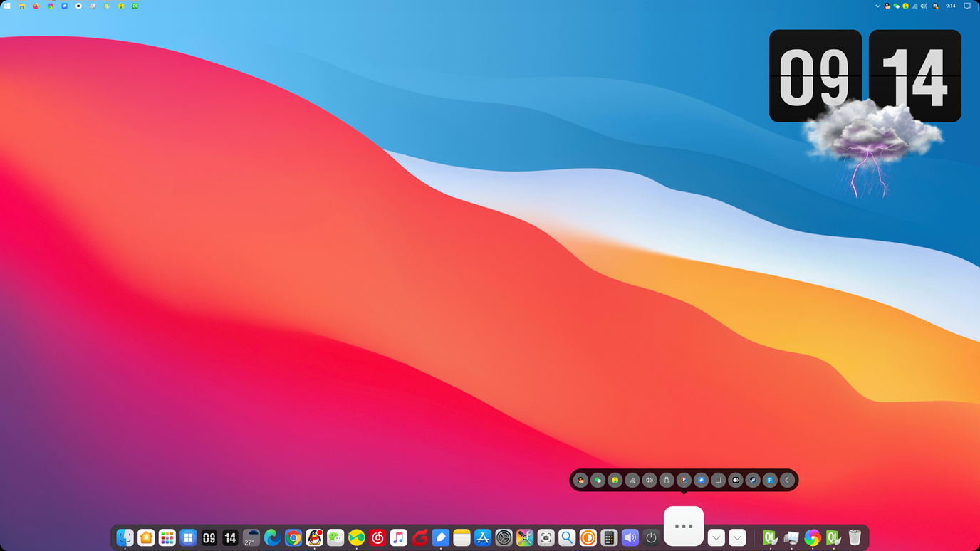Click network signal icon in tray popup
The height and width of the screenshot is (551, 980).
tap(632, 481)
